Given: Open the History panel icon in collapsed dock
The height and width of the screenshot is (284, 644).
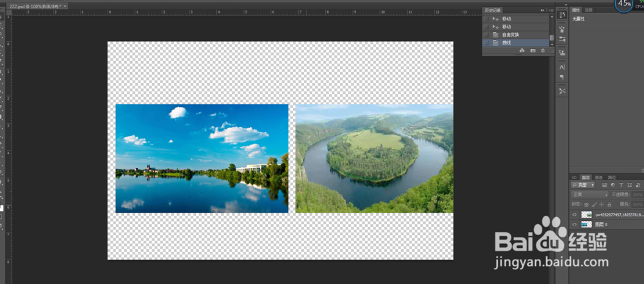Looking at the screenshot, I should 562,14.
